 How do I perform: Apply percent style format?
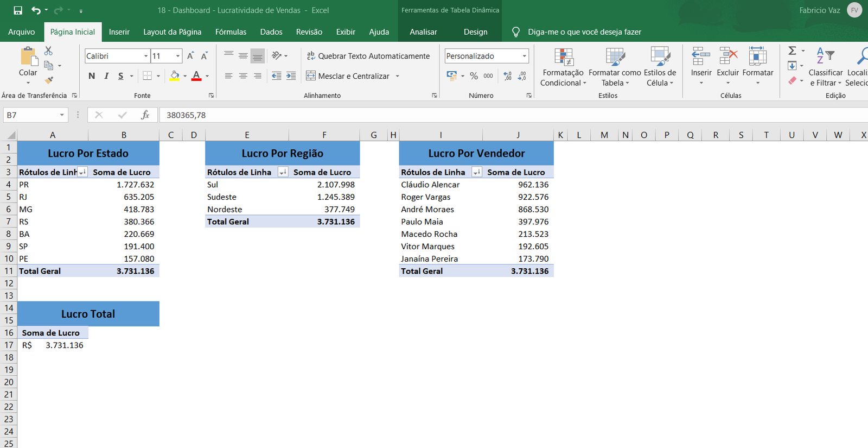(474, 76)
